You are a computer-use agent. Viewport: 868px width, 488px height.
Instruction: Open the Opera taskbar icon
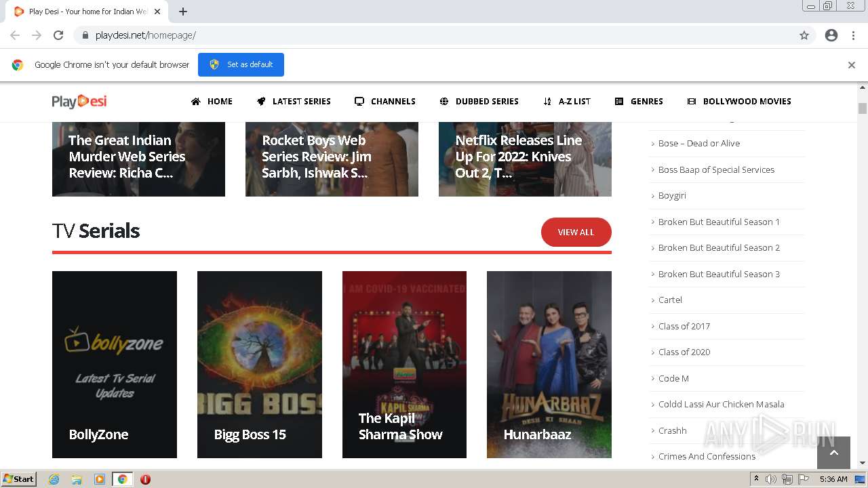pyautogui.click(x=145, y=479)
